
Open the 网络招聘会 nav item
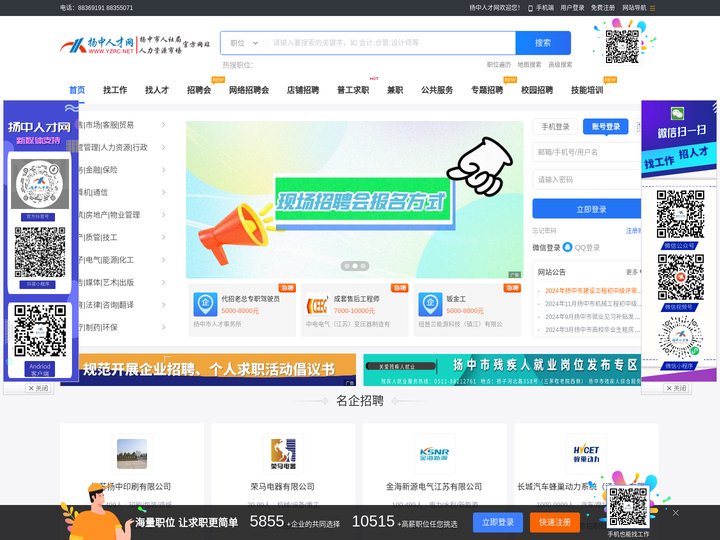click(x=249, y=90)
